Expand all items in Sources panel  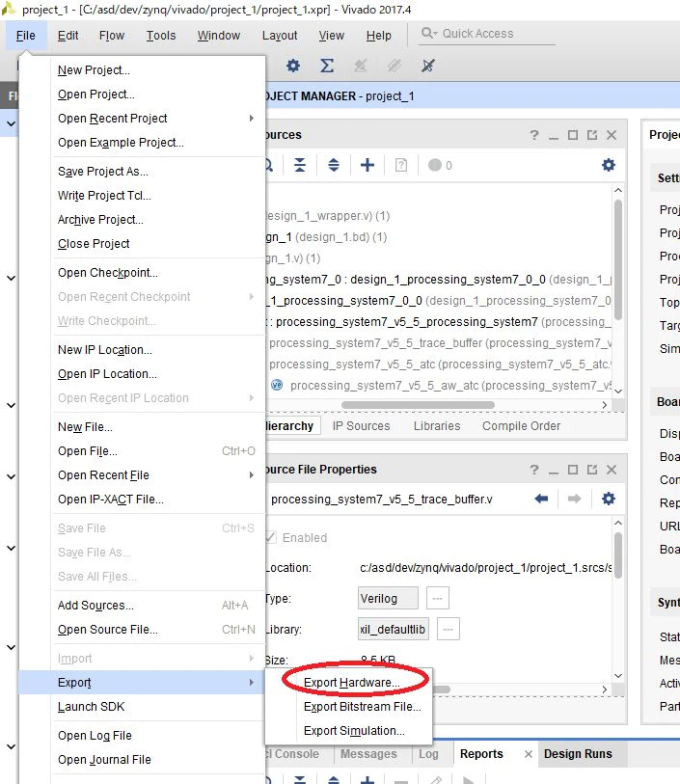point(334,165)
